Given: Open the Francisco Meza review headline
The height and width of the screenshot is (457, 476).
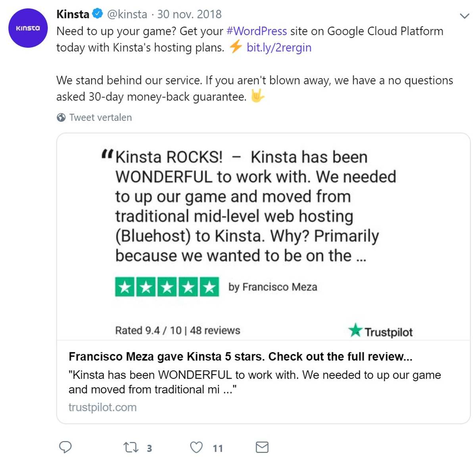Looking at the screenshot, I should pos(240,357).
